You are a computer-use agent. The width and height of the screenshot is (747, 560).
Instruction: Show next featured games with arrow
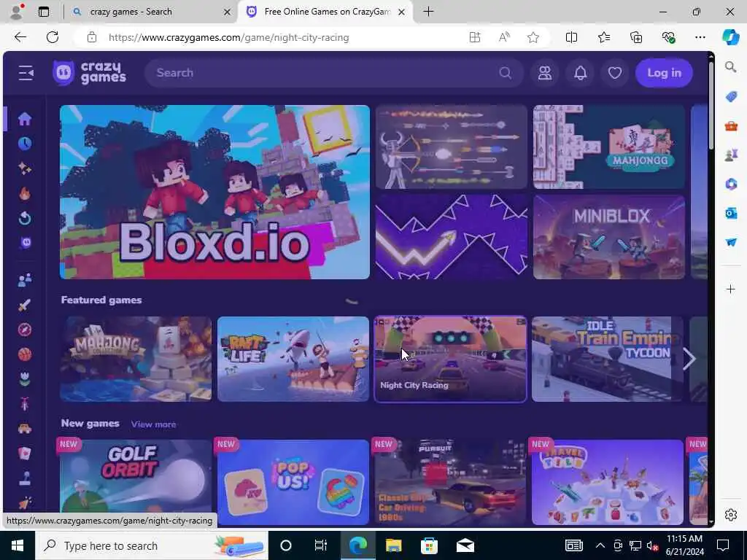coord(689,359)
